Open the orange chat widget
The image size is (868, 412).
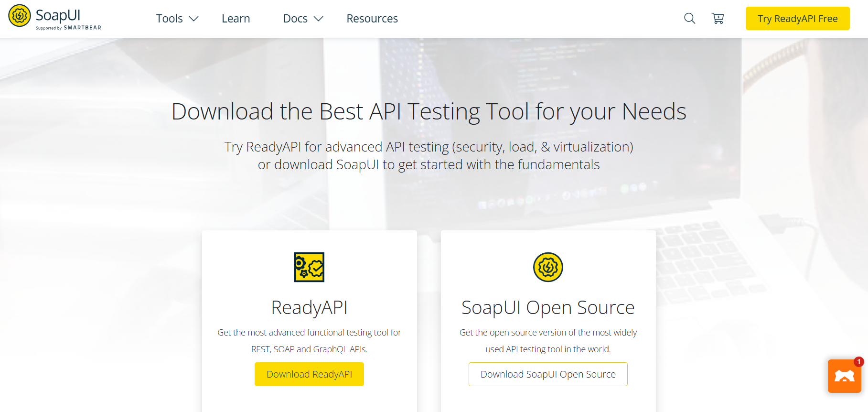coord(844,377)
